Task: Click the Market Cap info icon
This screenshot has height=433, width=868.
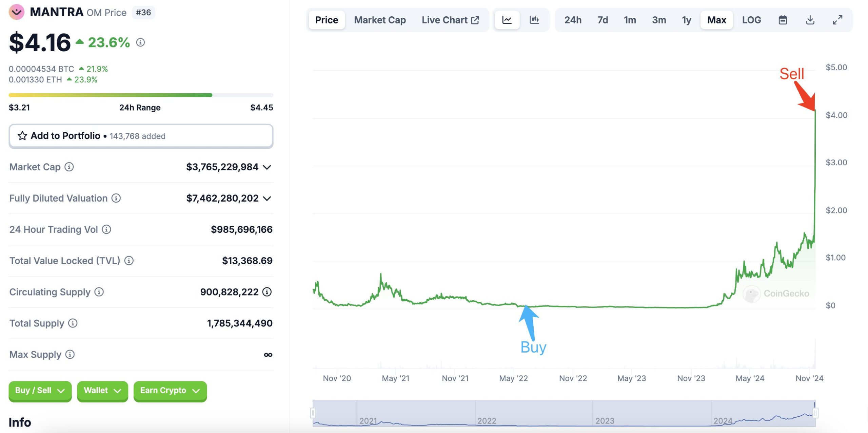Action: tap(69, 167)
